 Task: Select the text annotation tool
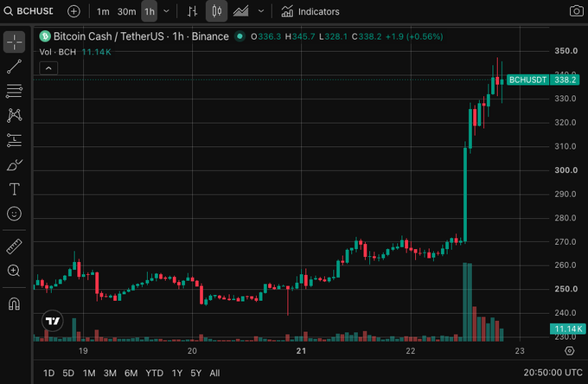coord(14,189)
